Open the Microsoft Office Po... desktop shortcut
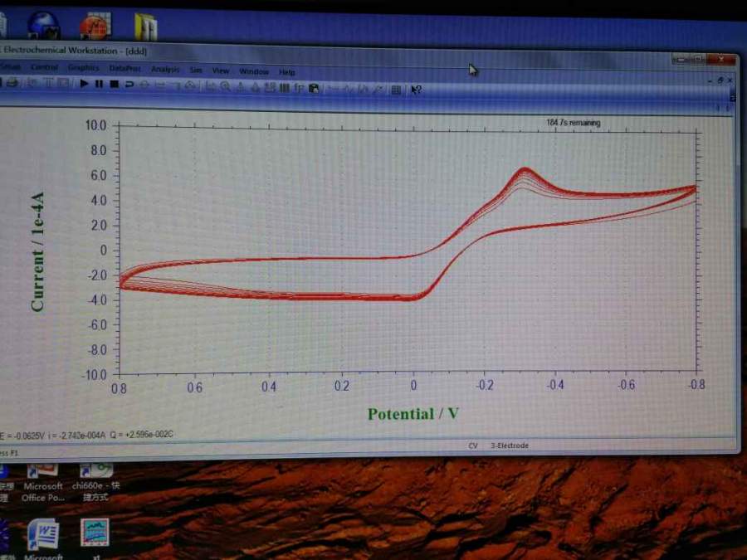 pyautogui.click(x=43, y=483)
